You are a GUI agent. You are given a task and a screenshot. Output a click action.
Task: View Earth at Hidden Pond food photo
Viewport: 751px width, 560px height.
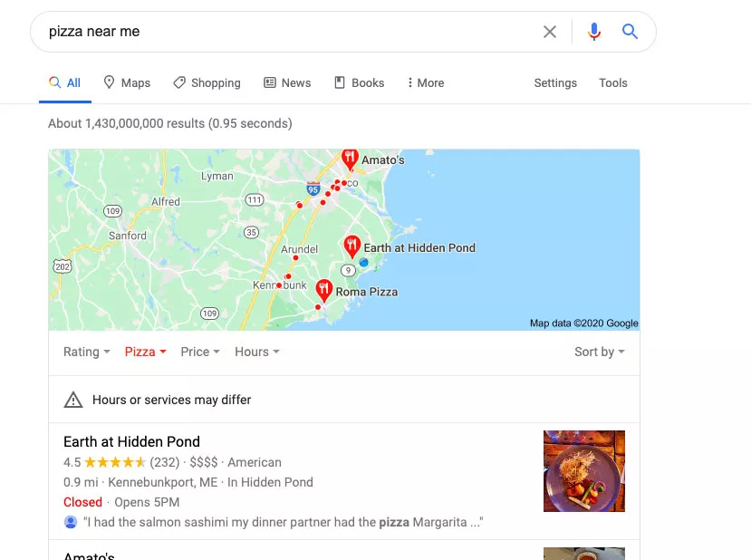tap(583, 471)
